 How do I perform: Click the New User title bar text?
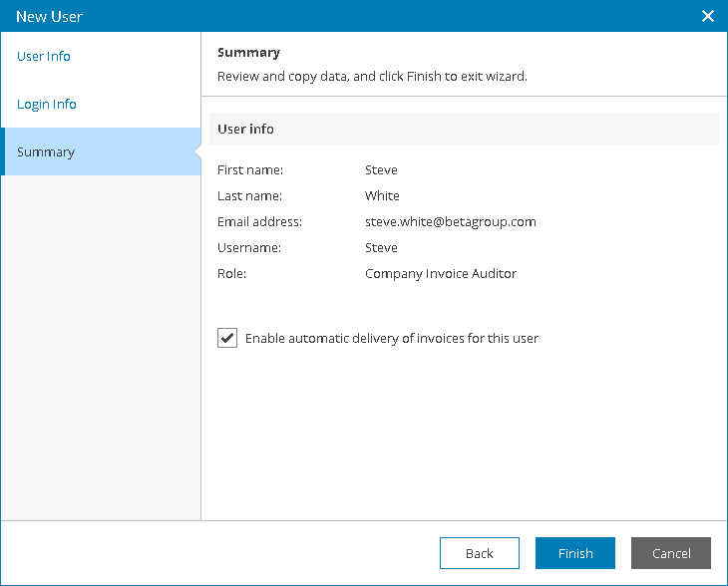pos(49,17)
